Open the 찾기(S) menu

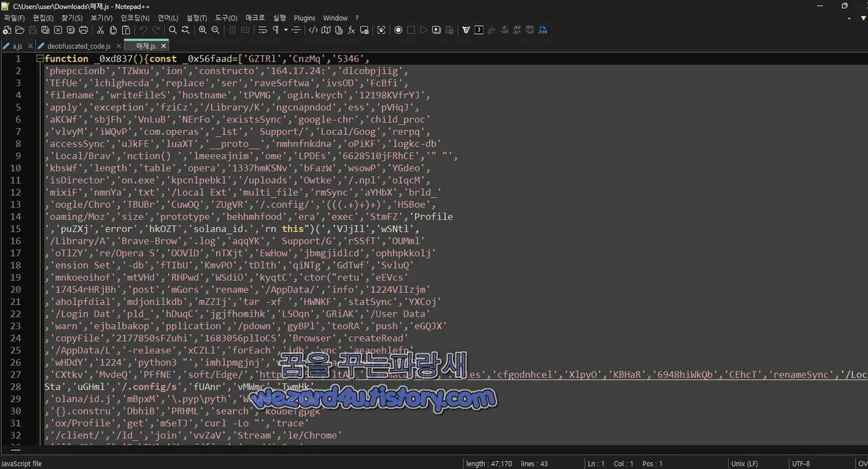[72, 18]
